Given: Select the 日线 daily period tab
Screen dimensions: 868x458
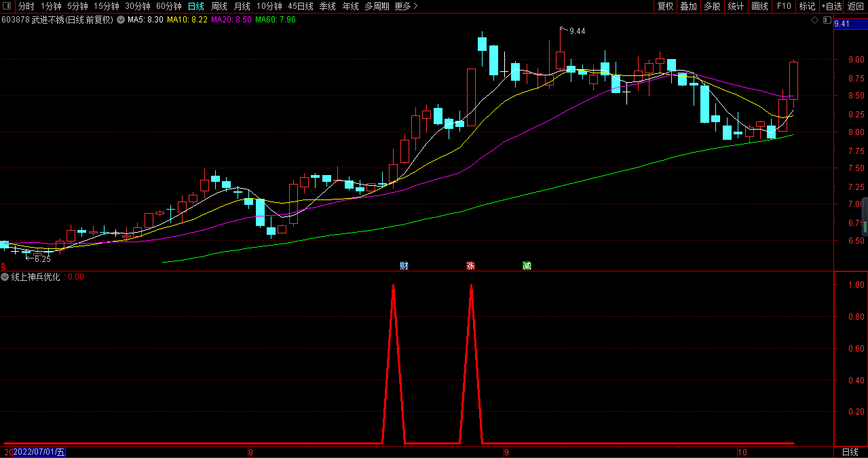Looking at the screenshot, I should tap(195, 6).
